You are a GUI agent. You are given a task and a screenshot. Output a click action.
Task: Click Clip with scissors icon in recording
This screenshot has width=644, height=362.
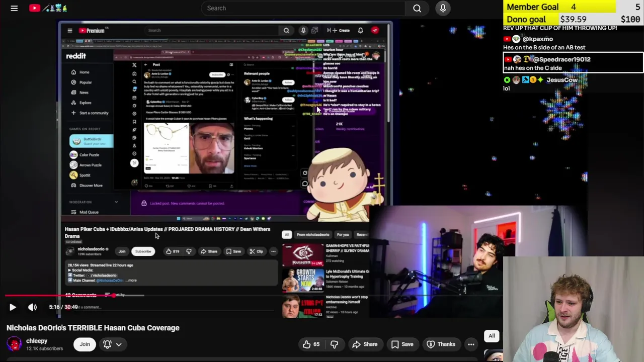pyautogui.click(x=256, y=251)
